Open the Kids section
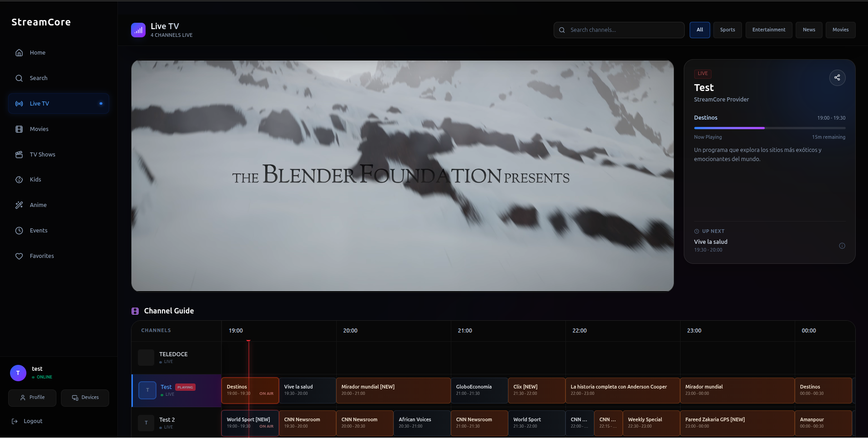The image size is (868, 439). click(x=35, y=179)
